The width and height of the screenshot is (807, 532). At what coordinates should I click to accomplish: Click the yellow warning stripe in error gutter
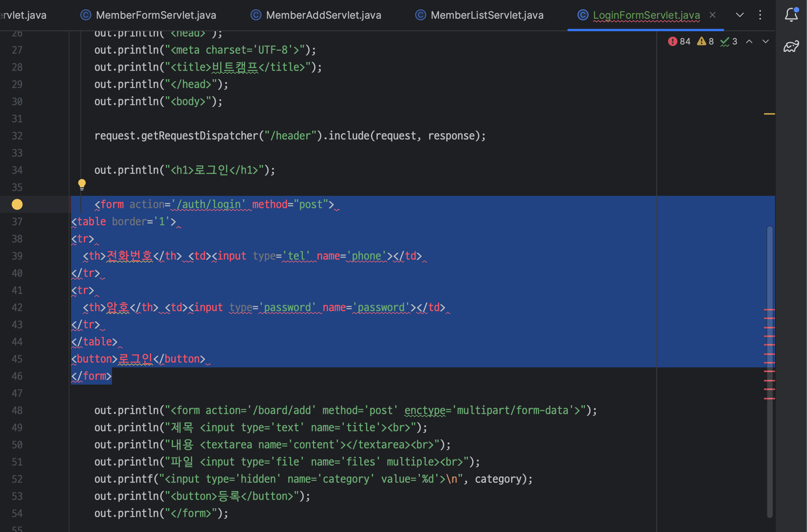(769, 114)
